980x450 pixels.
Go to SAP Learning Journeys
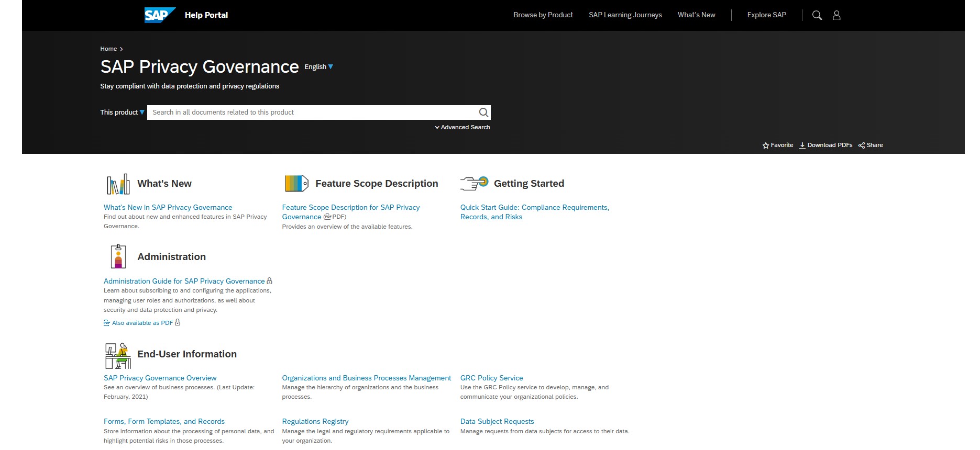[x=625, y=15]
